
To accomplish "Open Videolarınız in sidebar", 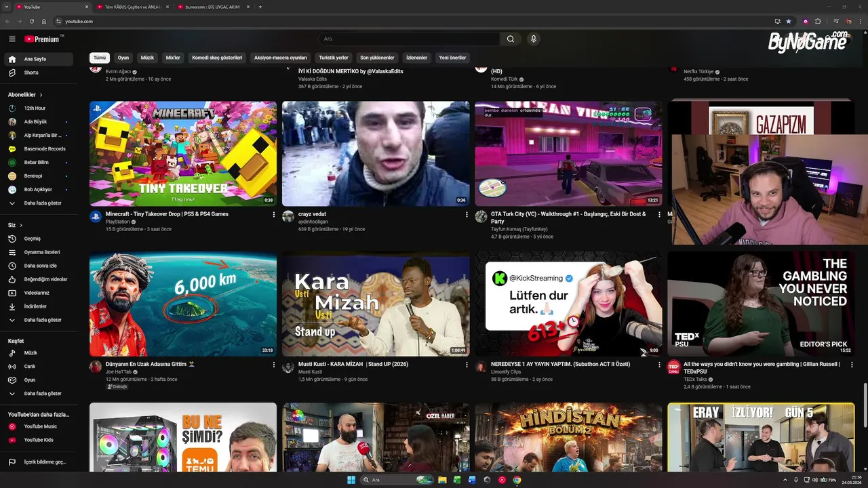I will tap(37, 293).
